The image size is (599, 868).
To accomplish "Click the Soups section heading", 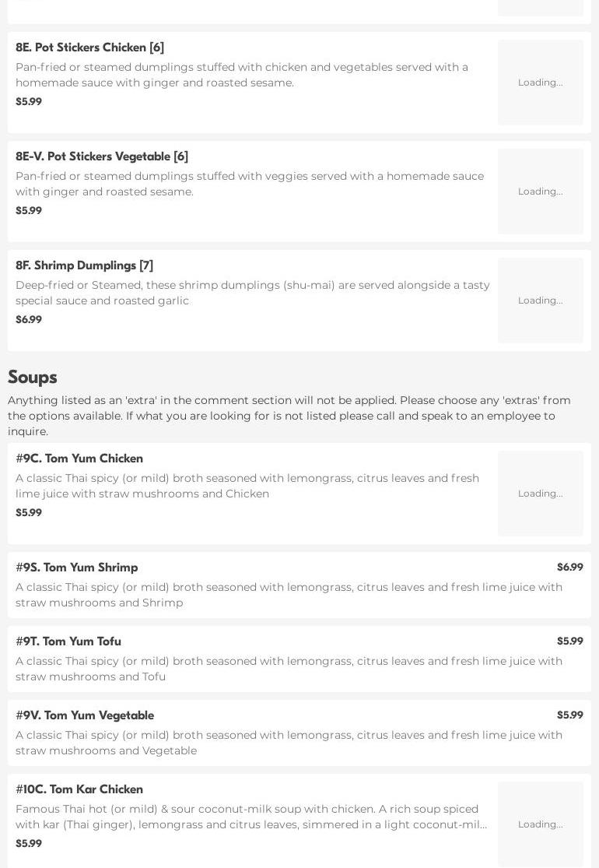I will 33,378.
